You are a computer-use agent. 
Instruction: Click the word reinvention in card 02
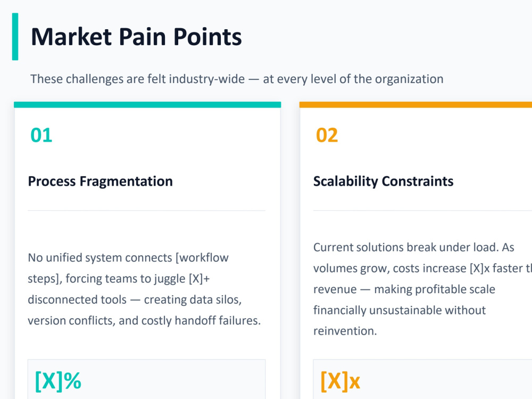(x=345, y=331)
